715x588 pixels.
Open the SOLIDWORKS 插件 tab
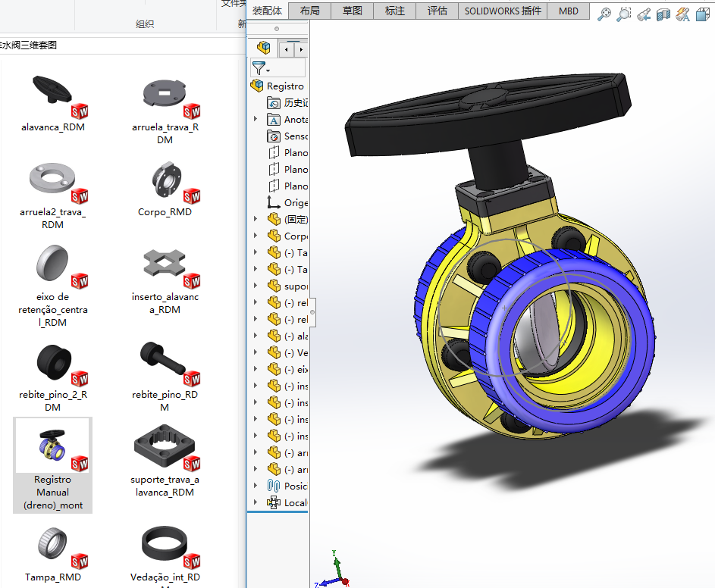(x=503, y=11)
